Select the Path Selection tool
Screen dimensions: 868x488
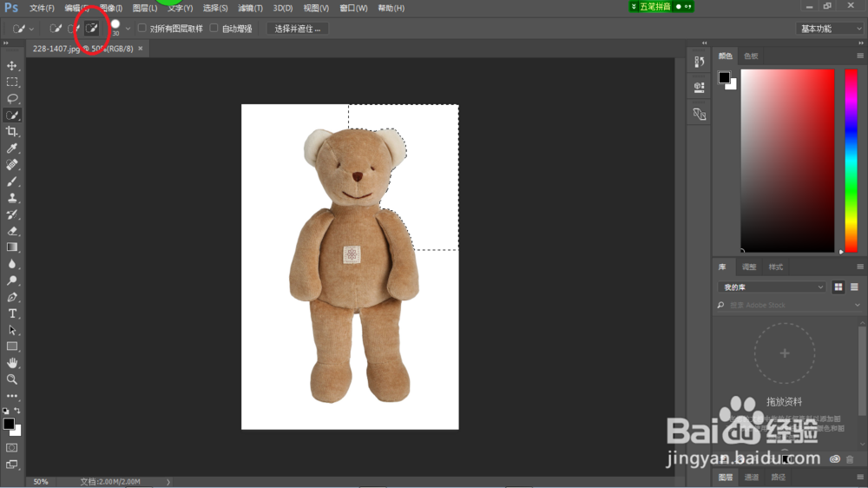click(11, 330)
